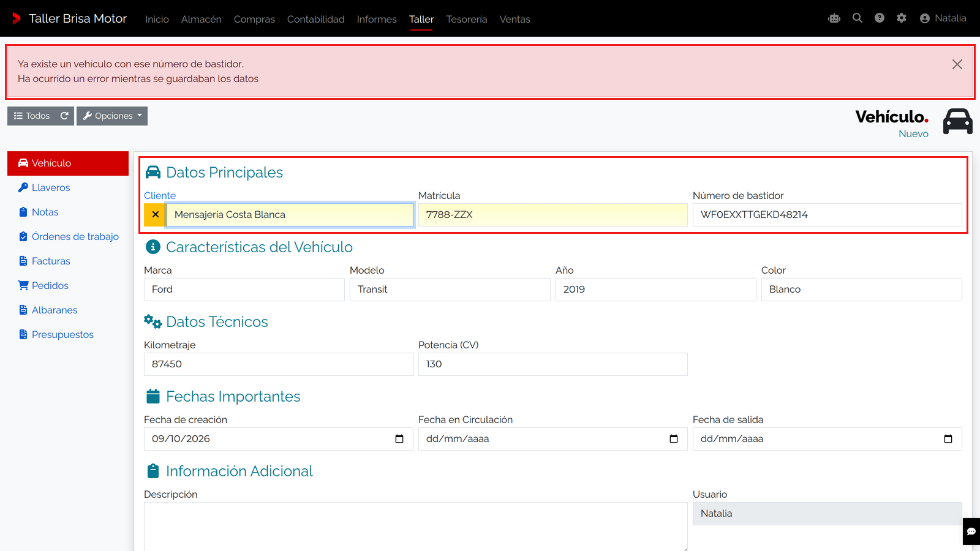Open calendar picker for Fecha de creación
The width and height of the screenshot is (980, 551).
pos(399,439)
